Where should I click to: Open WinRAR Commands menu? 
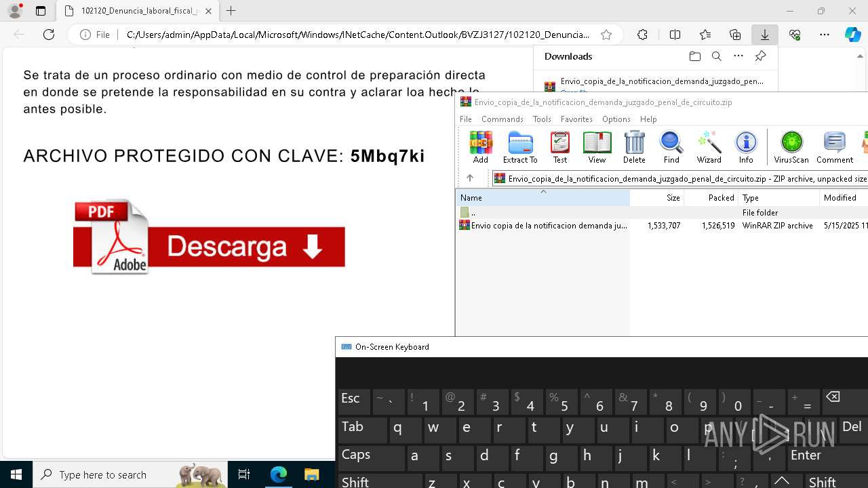(502, 119)
